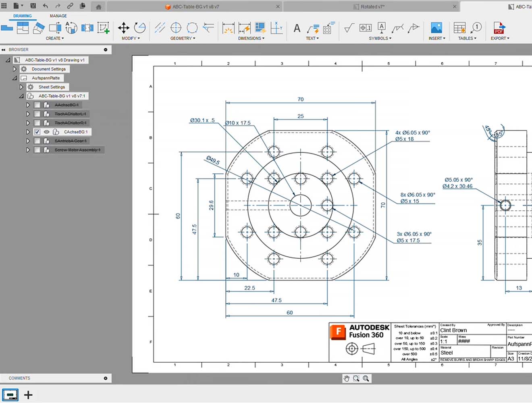The width and height of the screenshot is (532, 403).
Task: Open the COMMENTS panel at the bottom
Action: click(19, 378)
